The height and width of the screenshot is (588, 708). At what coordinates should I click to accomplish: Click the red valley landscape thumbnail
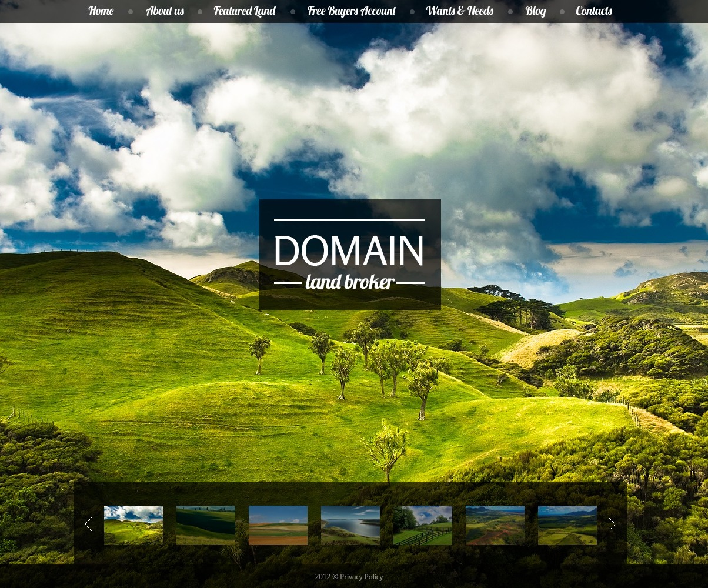point(495,524)
